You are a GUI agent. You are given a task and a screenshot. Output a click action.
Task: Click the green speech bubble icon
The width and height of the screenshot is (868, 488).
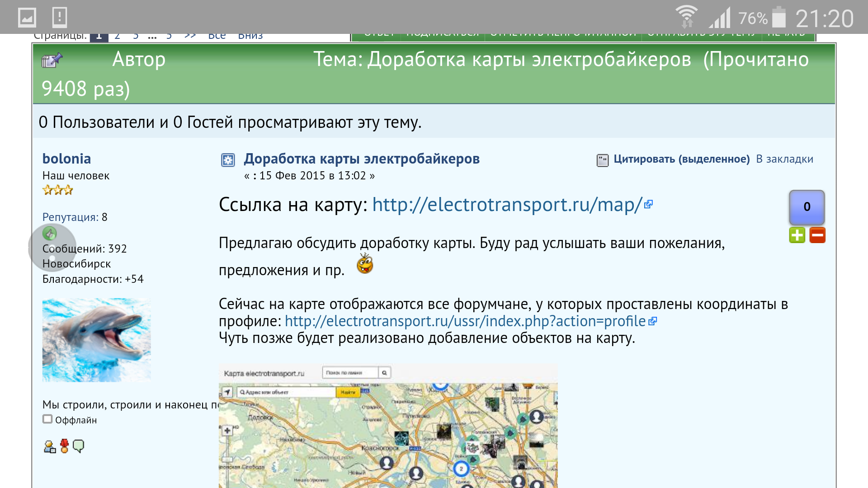pyautogui.click(x=79, y=446)
